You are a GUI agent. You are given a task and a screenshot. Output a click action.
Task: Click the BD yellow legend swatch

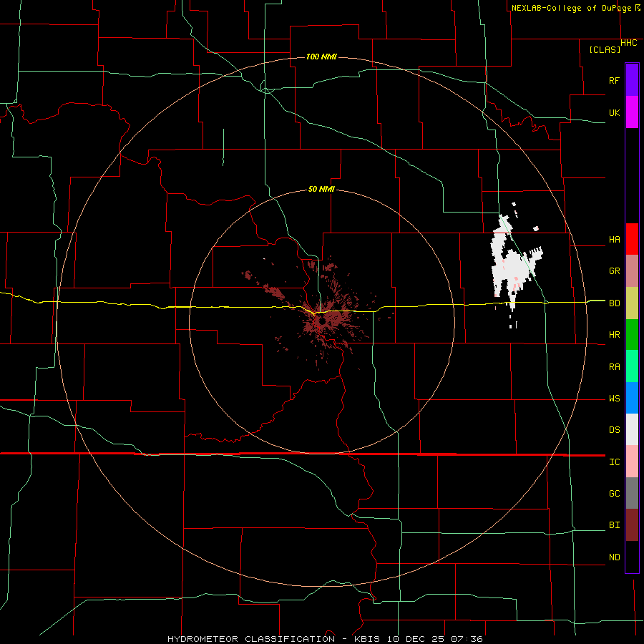pyautogui.click(x=632, y=303)
